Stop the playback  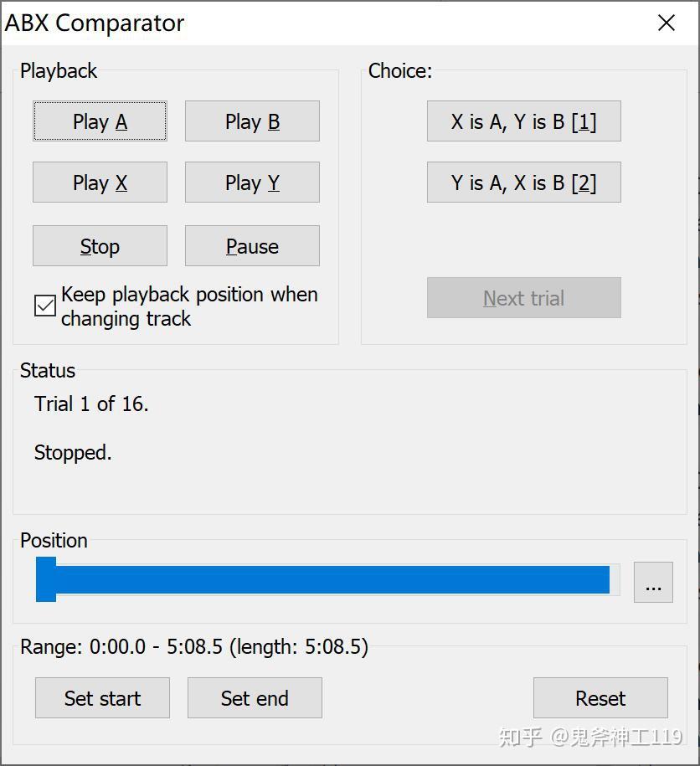click(x=100, y=246)
